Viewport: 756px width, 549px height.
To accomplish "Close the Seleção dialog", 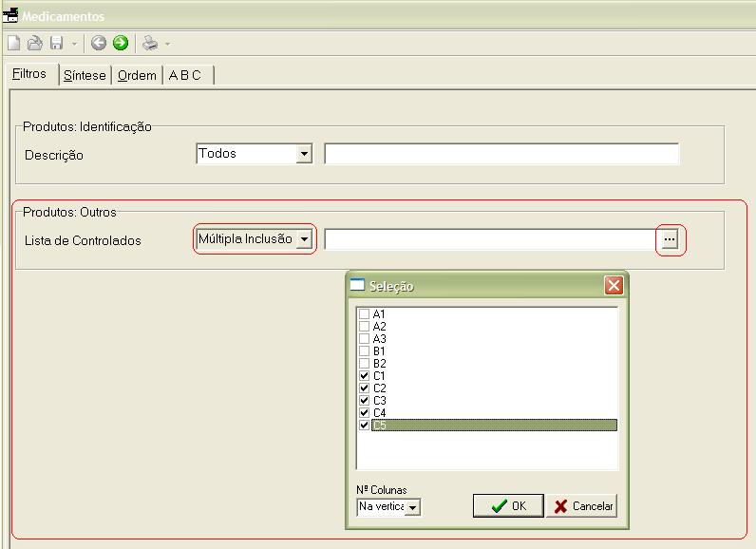I will click(614, 285).
